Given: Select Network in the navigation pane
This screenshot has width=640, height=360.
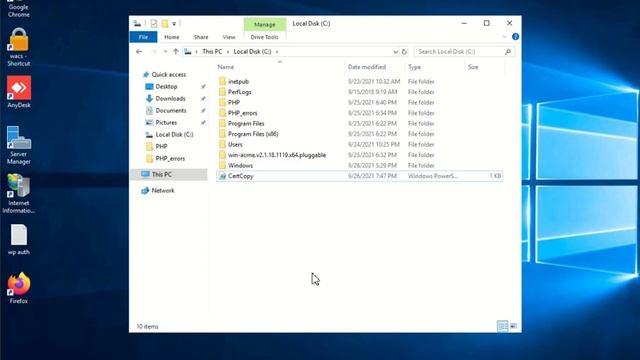Looking at the screenshot, I should coord(163,191).
